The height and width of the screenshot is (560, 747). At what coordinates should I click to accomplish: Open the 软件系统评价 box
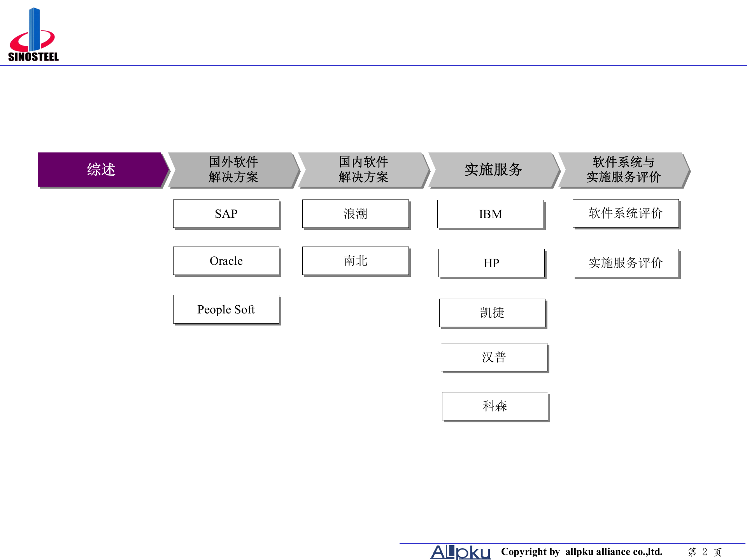click(625, 213)
